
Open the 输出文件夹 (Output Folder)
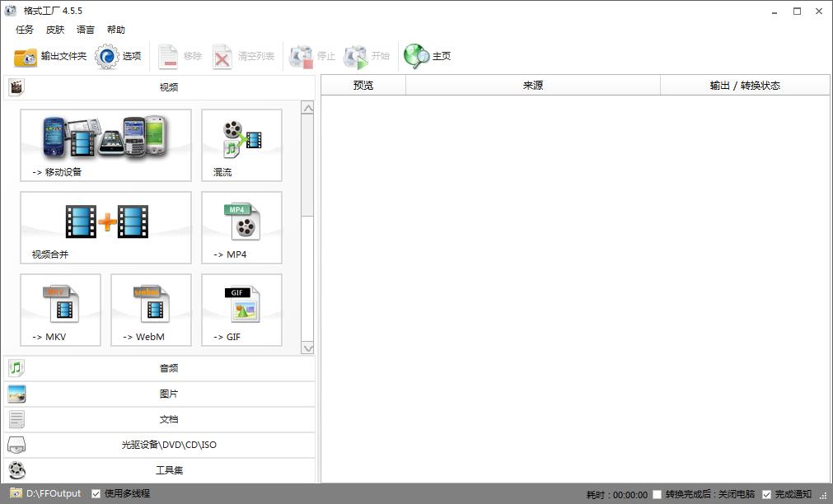pos(49,56)
